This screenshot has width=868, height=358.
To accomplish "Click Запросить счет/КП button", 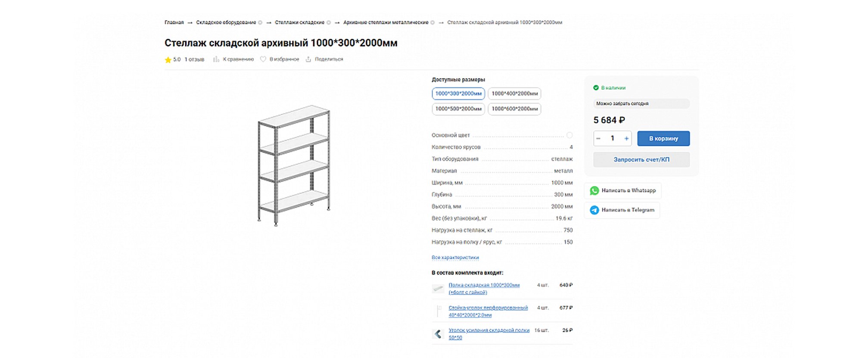I will point(641,159).
